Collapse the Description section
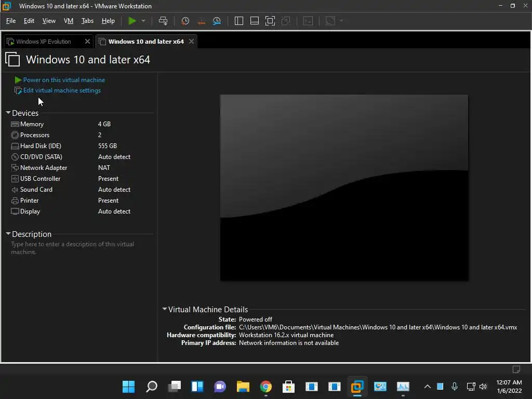Viewport: 532px width, 399px height. pyautogui.click(x=8, y=234)
